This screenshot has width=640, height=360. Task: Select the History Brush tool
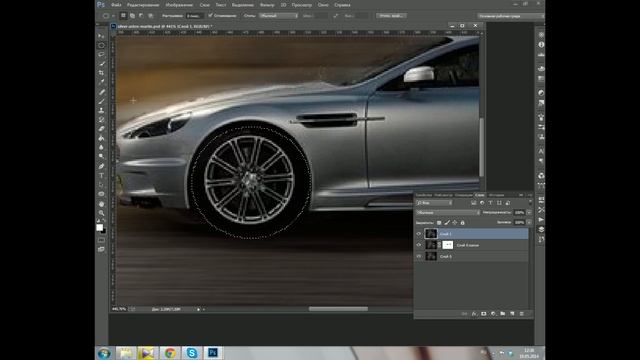101,120
